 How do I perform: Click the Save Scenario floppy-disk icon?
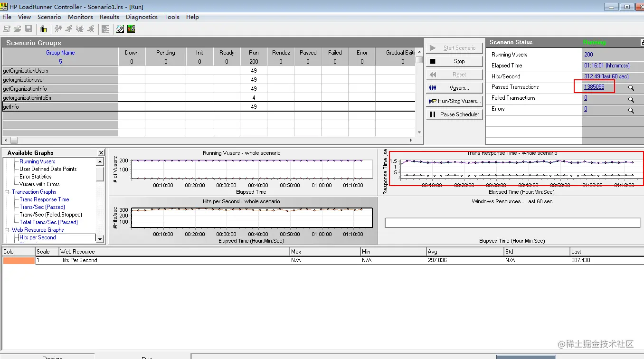pos(28,29)
